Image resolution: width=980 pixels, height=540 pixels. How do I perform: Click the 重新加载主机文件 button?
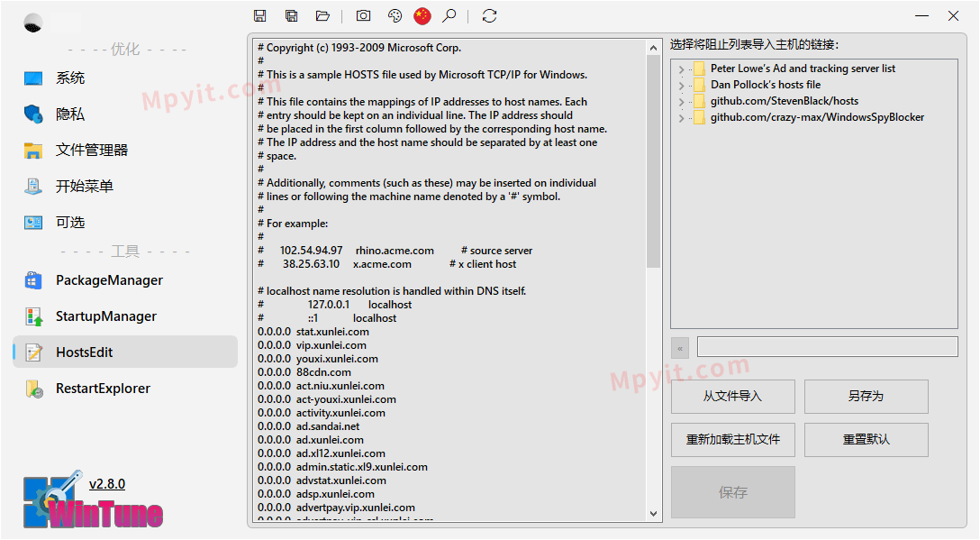pos(733,439)
